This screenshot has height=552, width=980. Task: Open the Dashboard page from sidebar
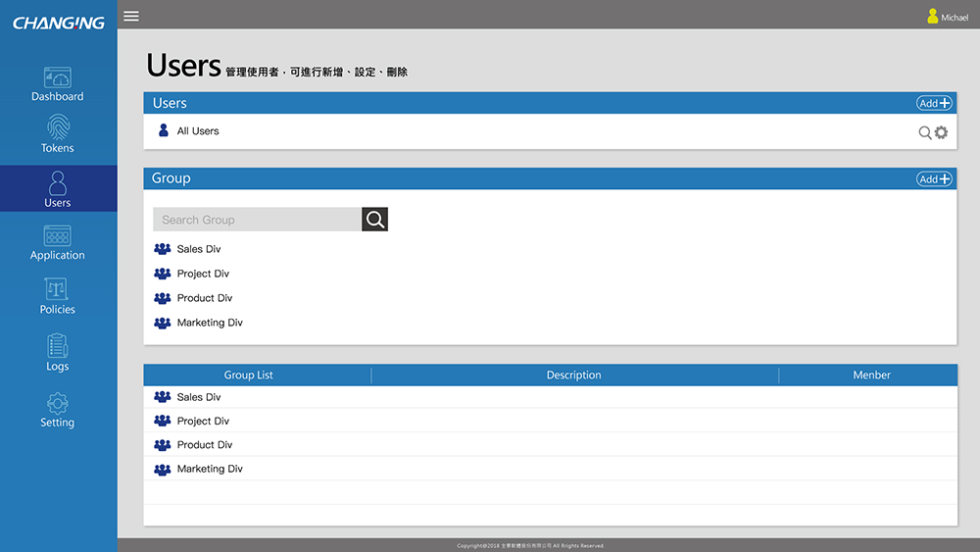(58, 84)
